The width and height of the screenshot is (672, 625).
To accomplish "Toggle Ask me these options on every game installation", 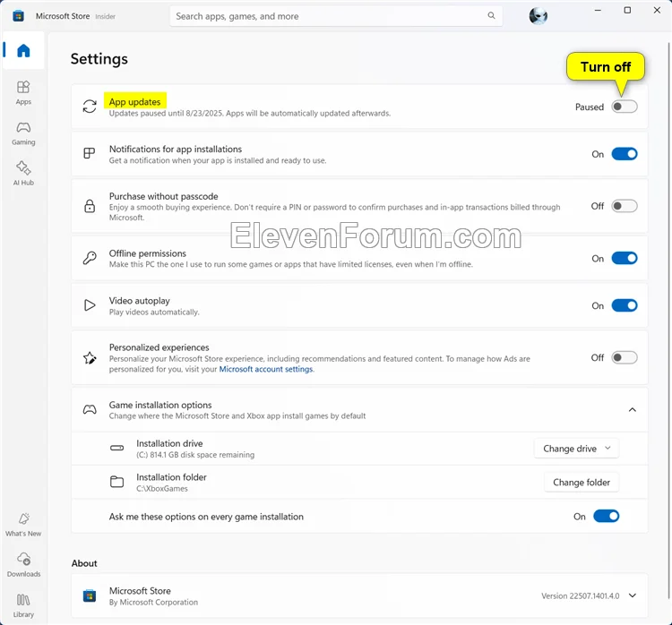I will tap(606, 516).
